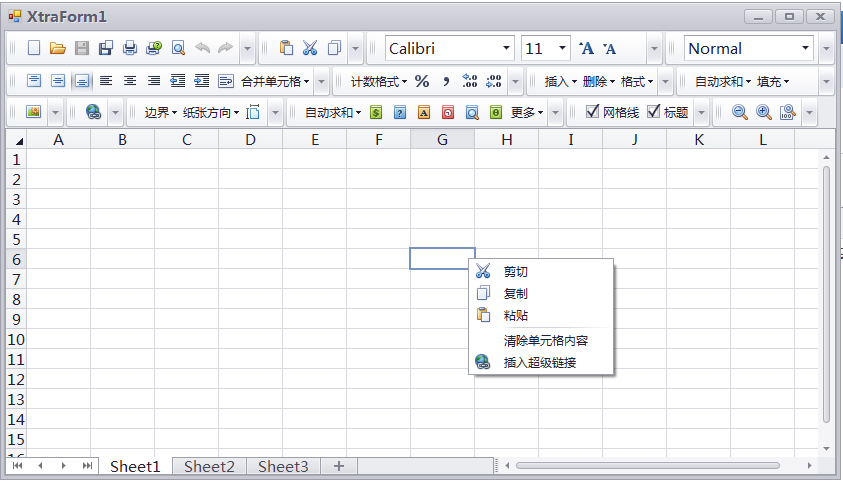Viewport: 843px width, 483px height.
Task: Apply percent style format
Action: click(x=422, y=81)
